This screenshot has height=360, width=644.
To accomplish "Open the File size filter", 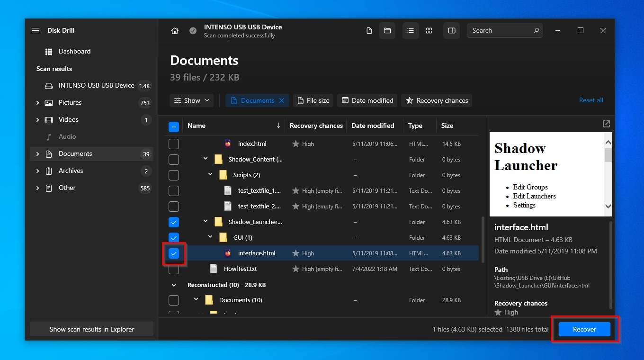I will [313, 100].
